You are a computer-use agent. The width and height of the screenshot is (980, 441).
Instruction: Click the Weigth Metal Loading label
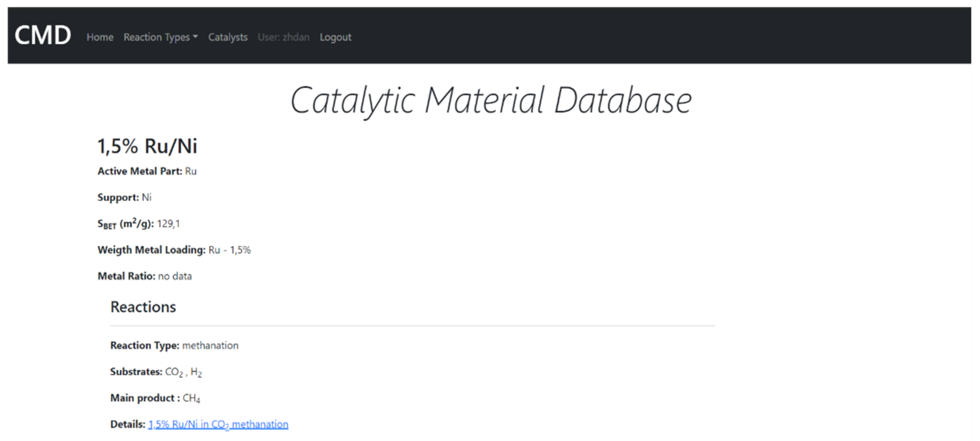click(152, 250)
